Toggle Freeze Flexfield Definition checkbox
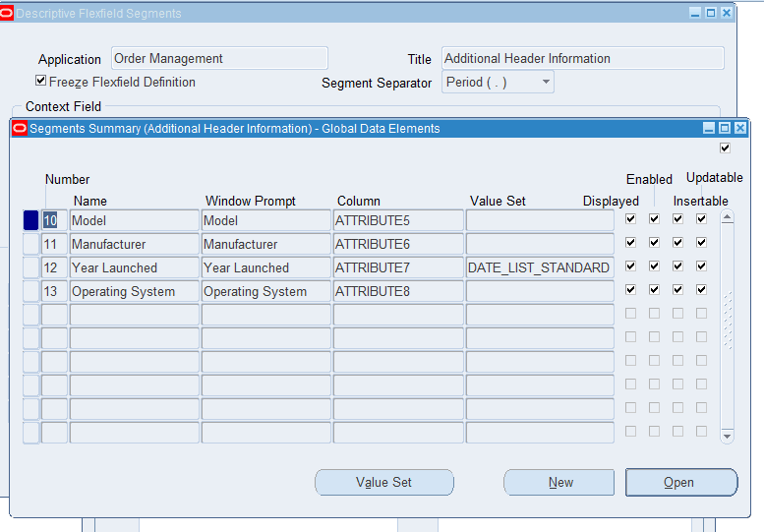Viewport: 764px width, 532px height. [41, 82]
